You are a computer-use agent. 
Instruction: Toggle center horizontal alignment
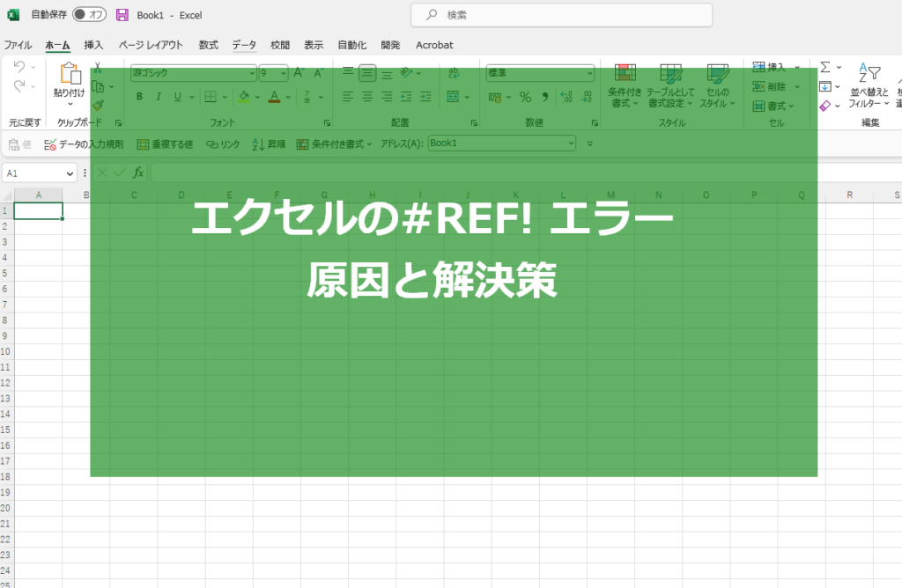[x=367, y=97]
